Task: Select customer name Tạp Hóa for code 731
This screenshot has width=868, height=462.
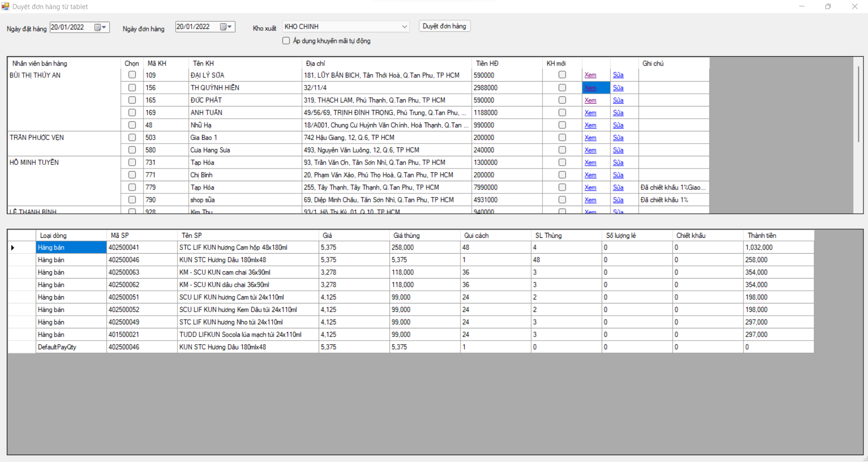Action: pyautogui.click(x=245, y=163)
